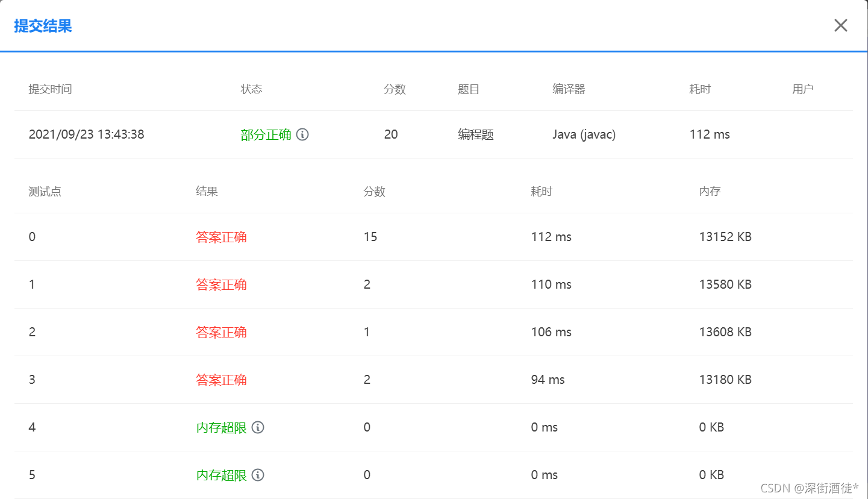Select the 答案正确 result of test point 1
This screenshot has width=868, height=499.
coord(222,284)
